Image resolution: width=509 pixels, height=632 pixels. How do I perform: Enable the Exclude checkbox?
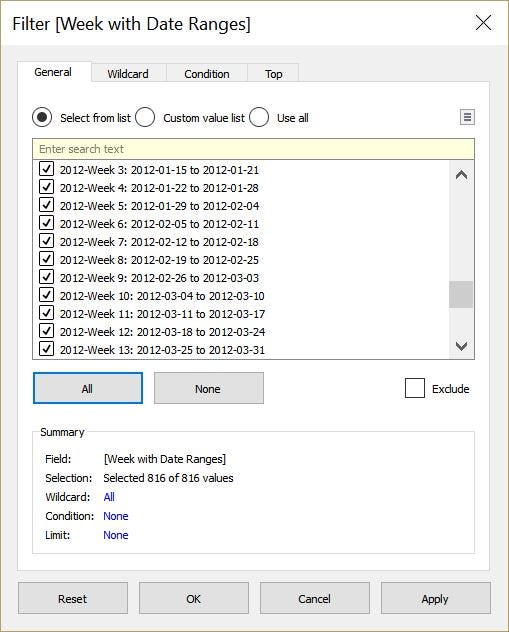click(415, 388)
